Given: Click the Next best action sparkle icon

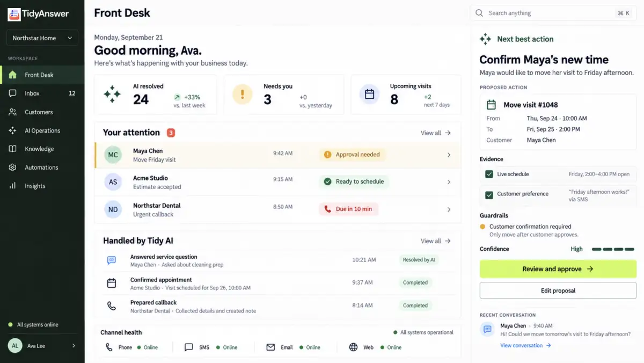Looking at the screenshot, I should pos(486,39).
